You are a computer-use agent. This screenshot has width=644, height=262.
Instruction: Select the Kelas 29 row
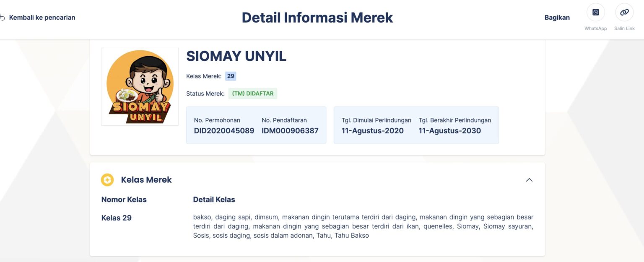116,218
